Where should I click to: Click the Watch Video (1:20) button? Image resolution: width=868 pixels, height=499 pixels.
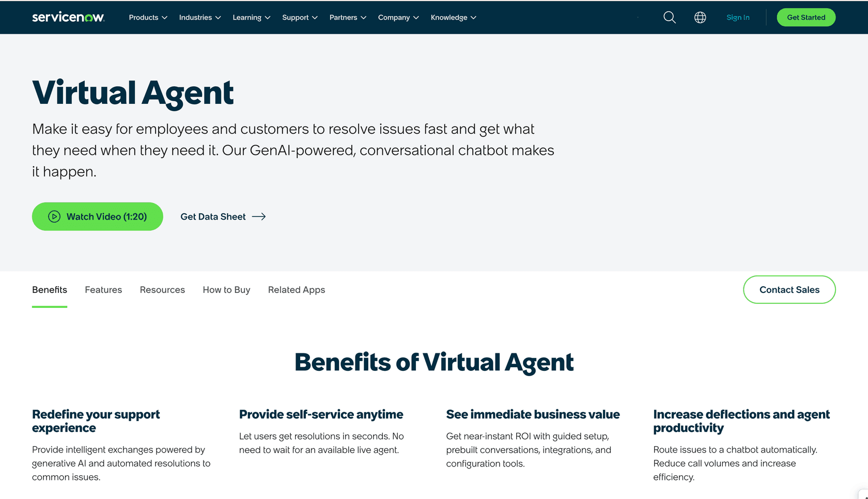(98, 216)
